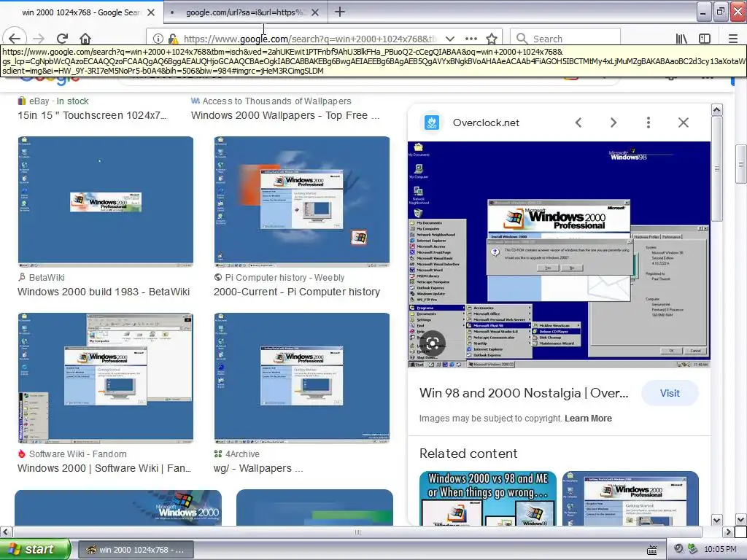Click 4Archive source label
This screenshot has width=747, height=560.
point(242,454)
